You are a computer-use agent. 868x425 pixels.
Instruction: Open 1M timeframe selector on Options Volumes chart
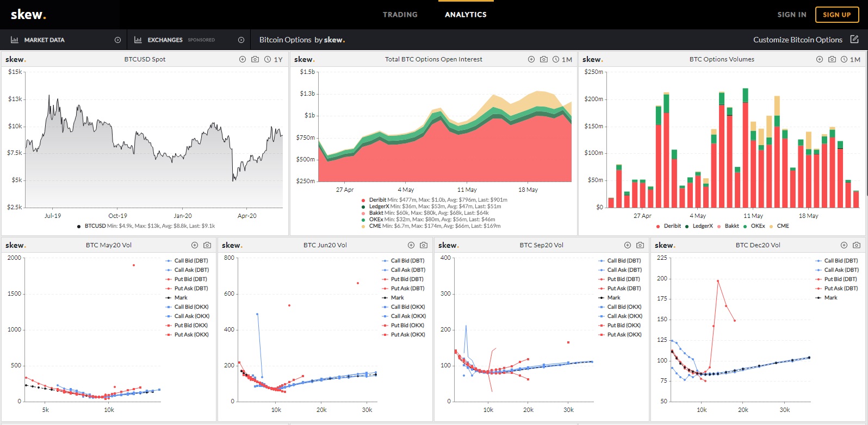pos(851,59)
